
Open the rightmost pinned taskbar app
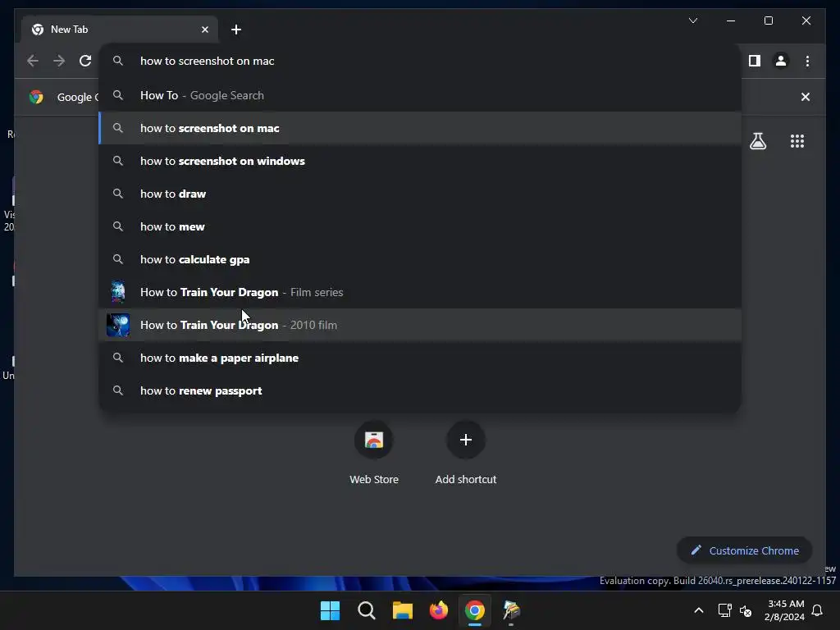(x=511, y=610)
